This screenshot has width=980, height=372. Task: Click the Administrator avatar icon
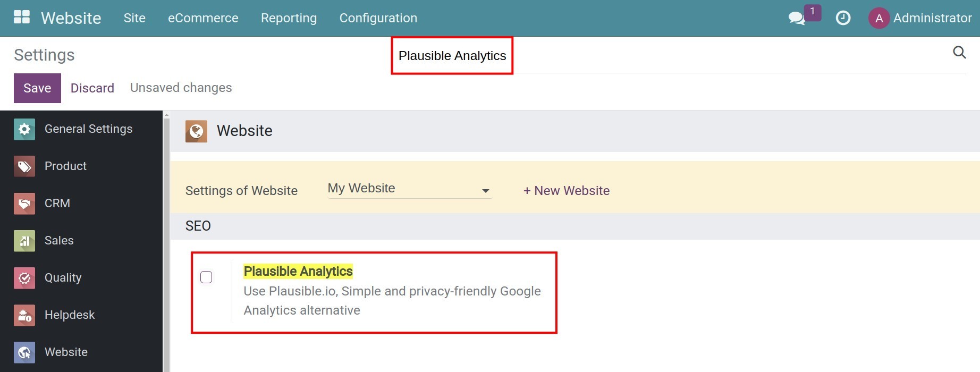coord(879,18)
